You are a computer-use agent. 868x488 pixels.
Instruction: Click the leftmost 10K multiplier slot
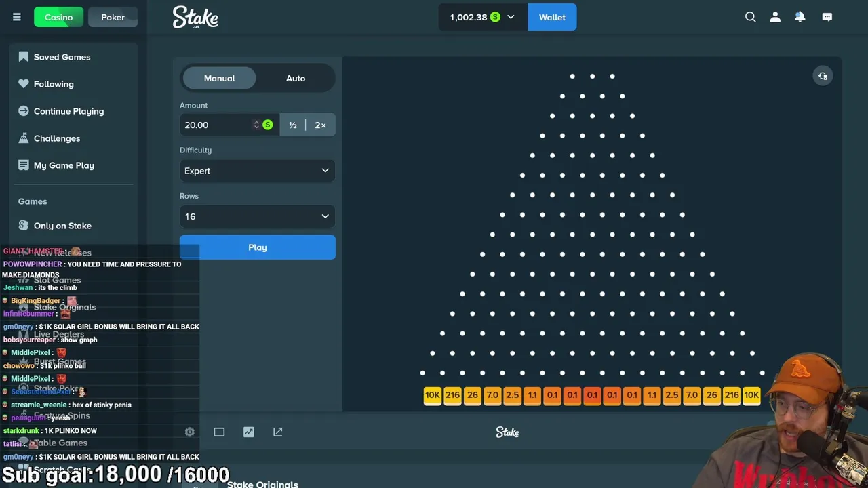click(433, 394)
